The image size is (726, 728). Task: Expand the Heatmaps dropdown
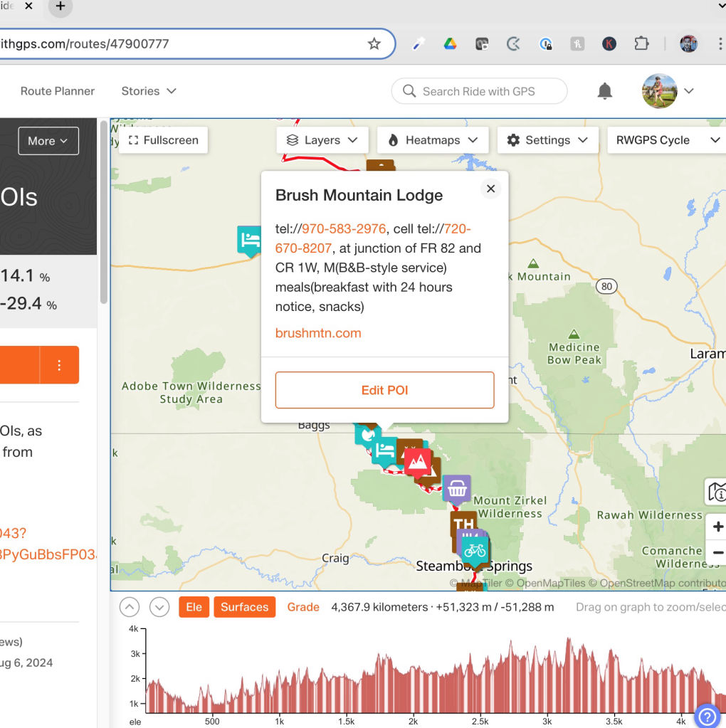(x=432, y=140)
